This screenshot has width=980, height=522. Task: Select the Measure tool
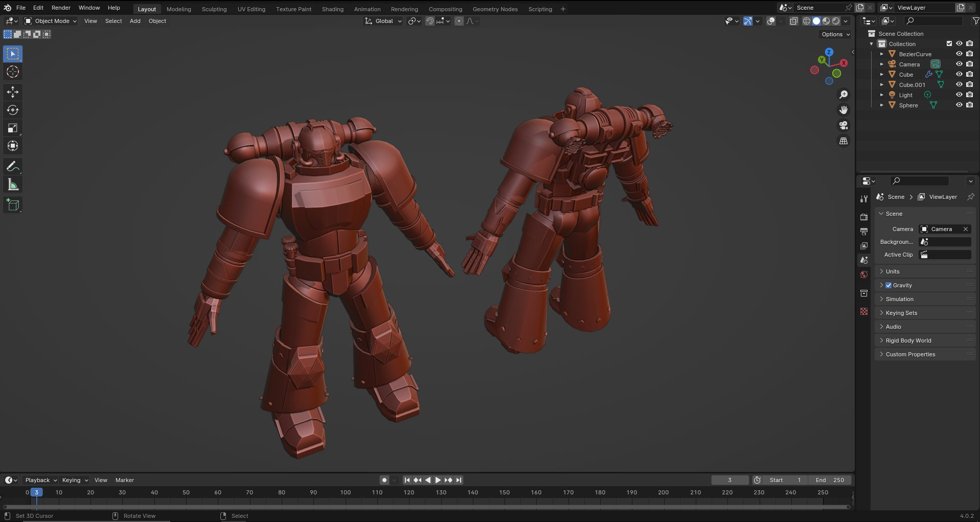point(13,185)
